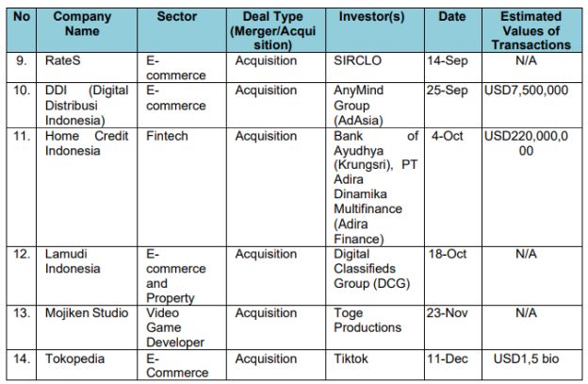Click the USD220,000,000 transaction value
588x384 pixels.
tap(531, 143)
